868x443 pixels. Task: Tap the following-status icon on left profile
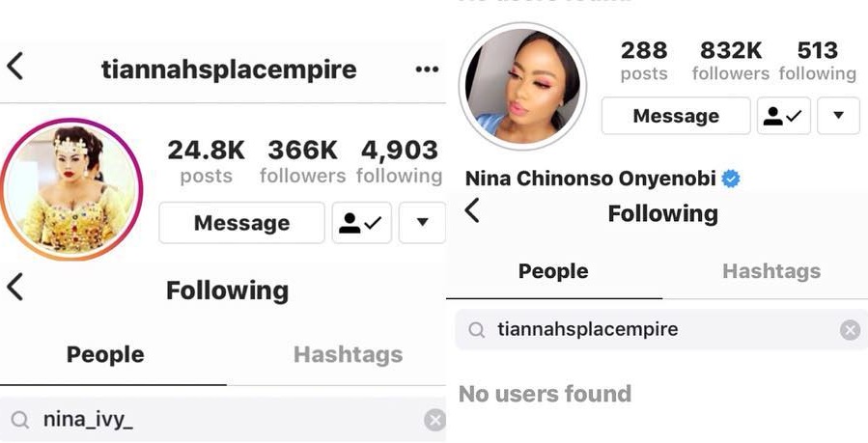(x=361, y=223)
